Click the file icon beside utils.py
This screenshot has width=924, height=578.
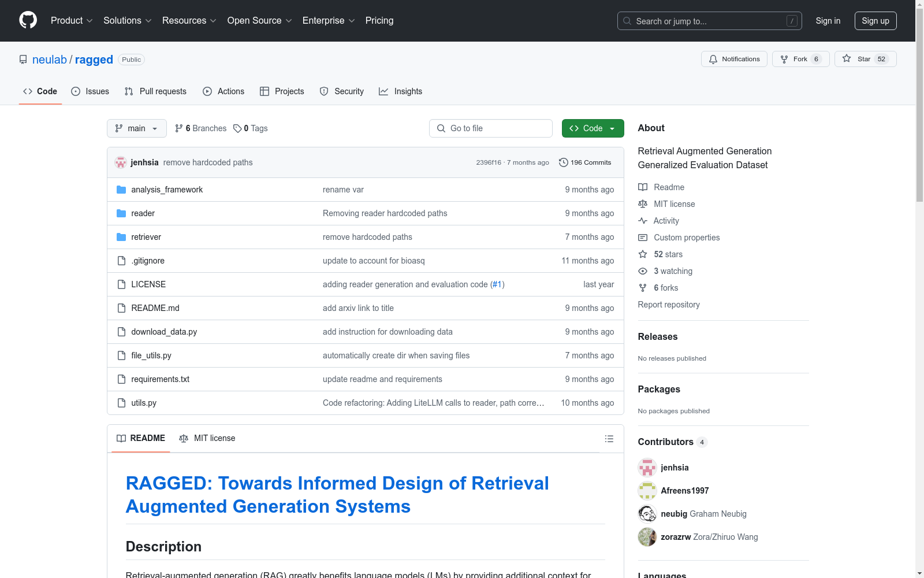coord(121,403)
